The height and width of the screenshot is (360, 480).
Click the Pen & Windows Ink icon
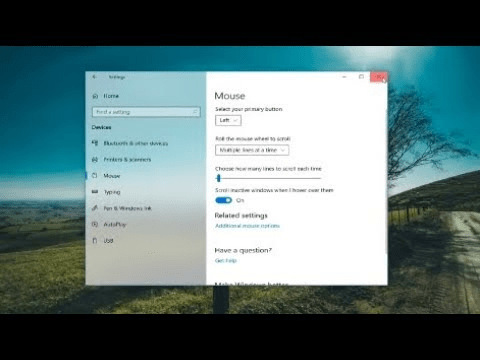point(95,208)
